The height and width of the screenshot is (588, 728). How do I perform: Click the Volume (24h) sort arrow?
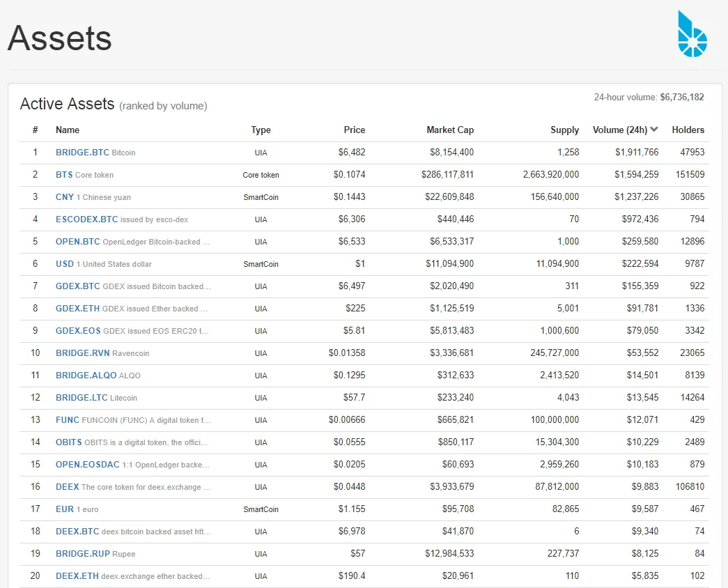point(654,130)
